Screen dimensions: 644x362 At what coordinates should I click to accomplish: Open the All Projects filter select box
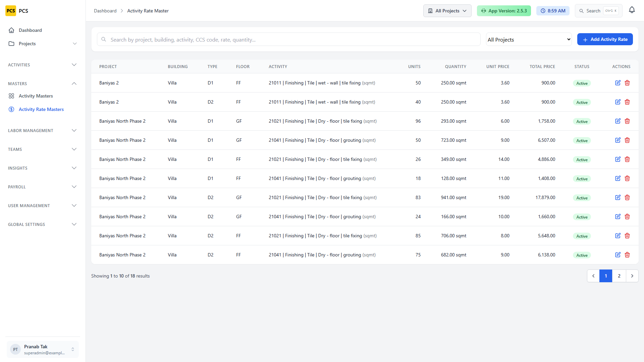pos(529,40)
